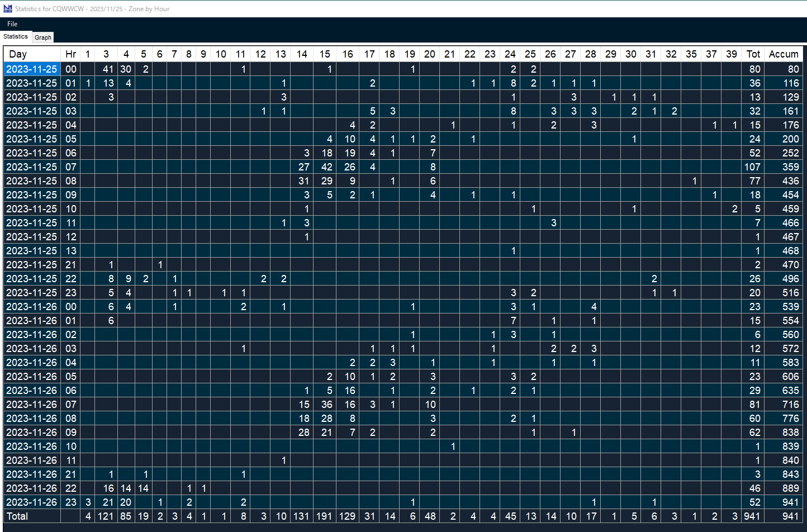Click accumulated value 80 in first row
Viewport: 807px width, 532px height.
pyautogui.click(x=784, y=69)
